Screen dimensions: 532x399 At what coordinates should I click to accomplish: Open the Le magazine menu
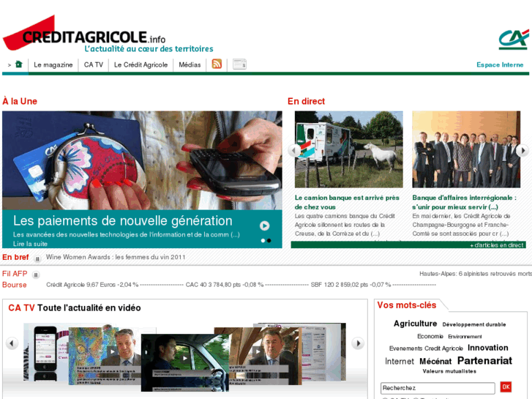pos(53,65)
